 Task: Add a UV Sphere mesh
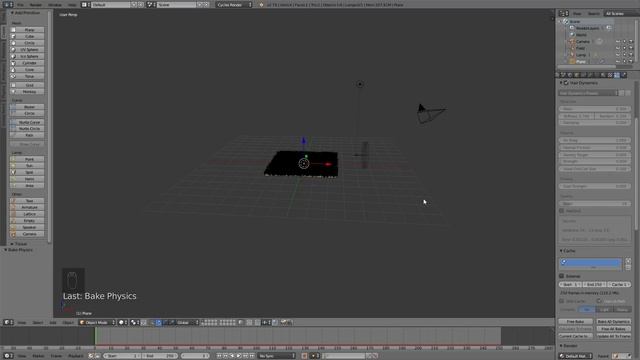pyautogui.click(x=27, y=50)
